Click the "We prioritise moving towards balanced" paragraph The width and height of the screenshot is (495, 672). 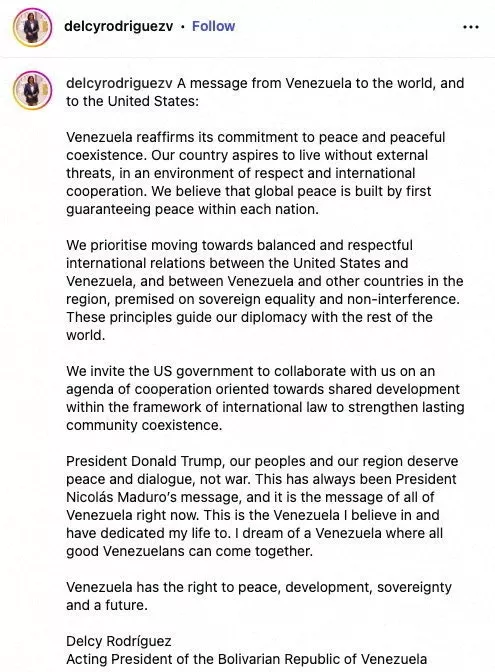tap(265, 290)
